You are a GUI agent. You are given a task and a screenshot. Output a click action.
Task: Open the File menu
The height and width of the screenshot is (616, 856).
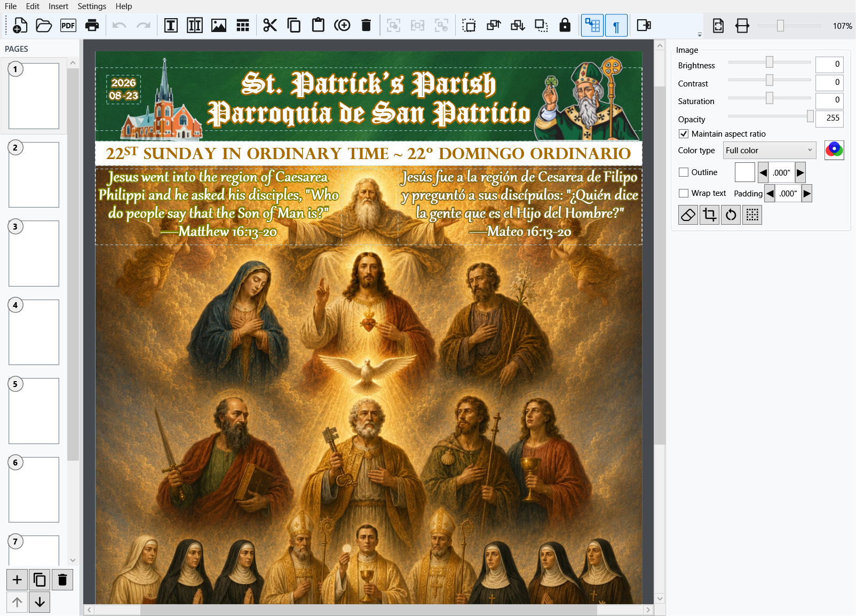point(11,6)
